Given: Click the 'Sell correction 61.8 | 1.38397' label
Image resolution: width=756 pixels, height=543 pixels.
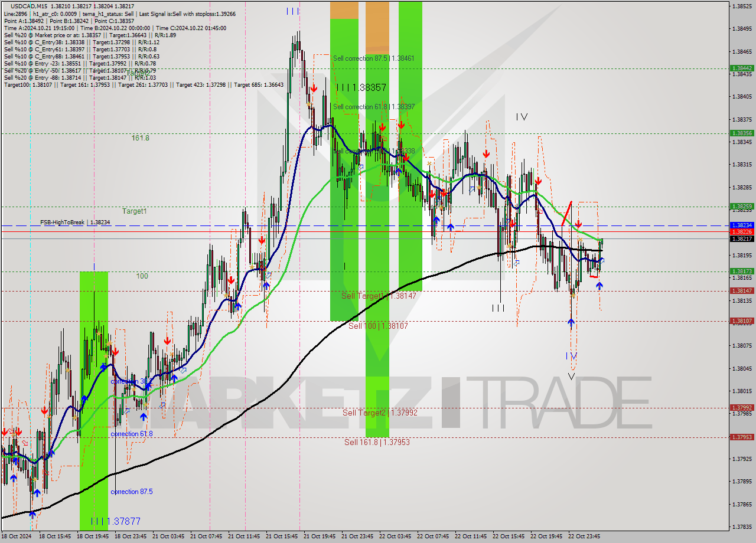Looking at the screenshot, I should (373, 107).
